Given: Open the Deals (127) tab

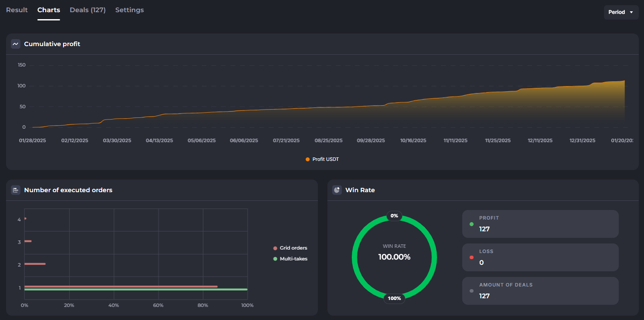Looking at the screenshot, I should (x=87, y=10).
